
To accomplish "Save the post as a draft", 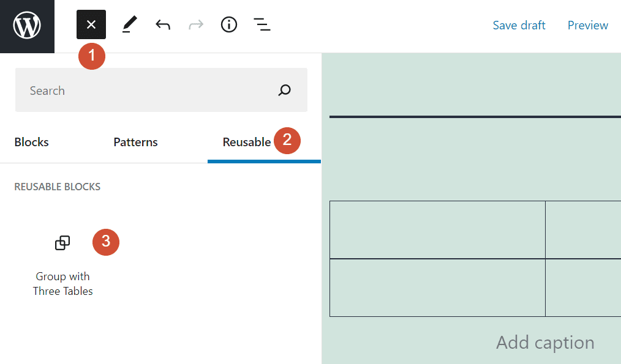I will (519, 25).
